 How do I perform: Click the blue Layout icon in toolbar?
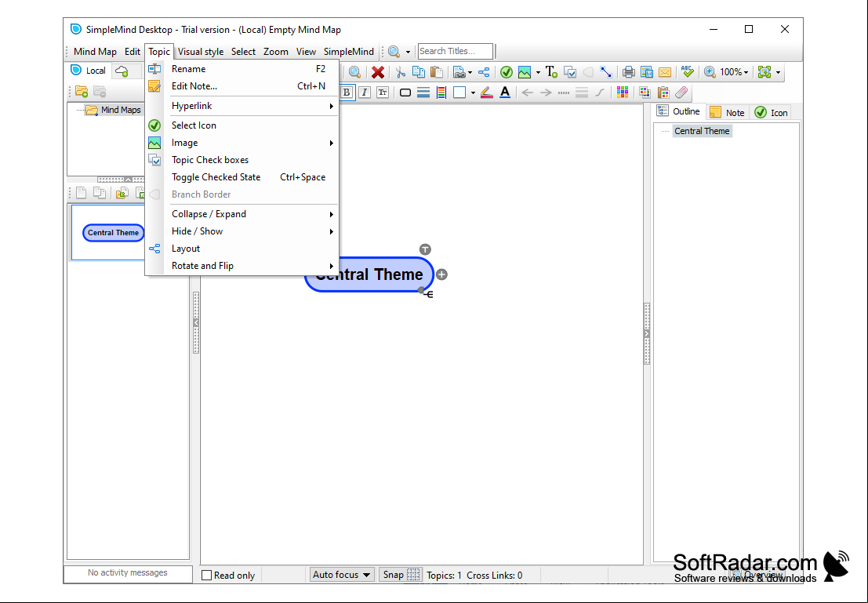click(x=484, y=72)
